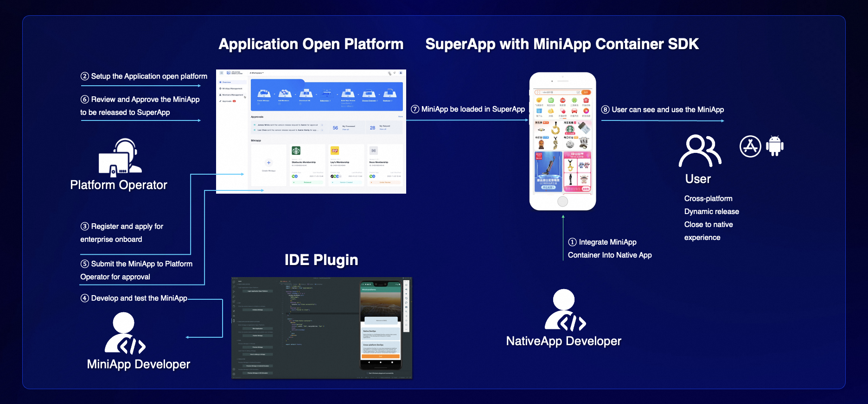Click the NativeApp Developer person icon
The width and height of the screenshot is (868, 404).
565,310
